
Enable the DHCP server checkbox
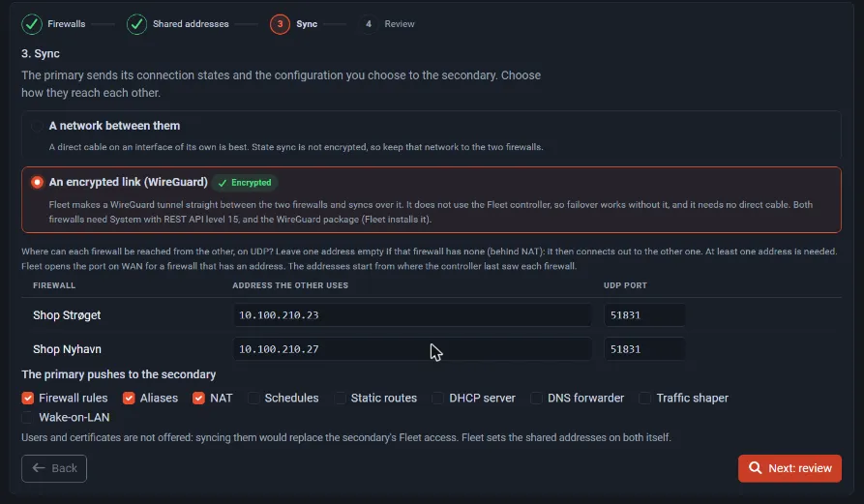(x=437, y=398)
